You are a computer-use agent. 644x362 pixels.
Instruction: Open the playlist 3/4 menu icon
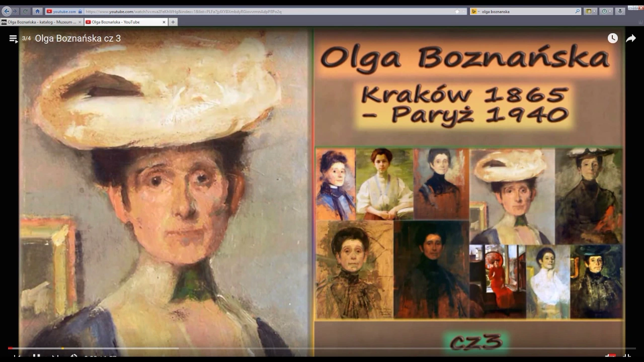tap(14, 39)
